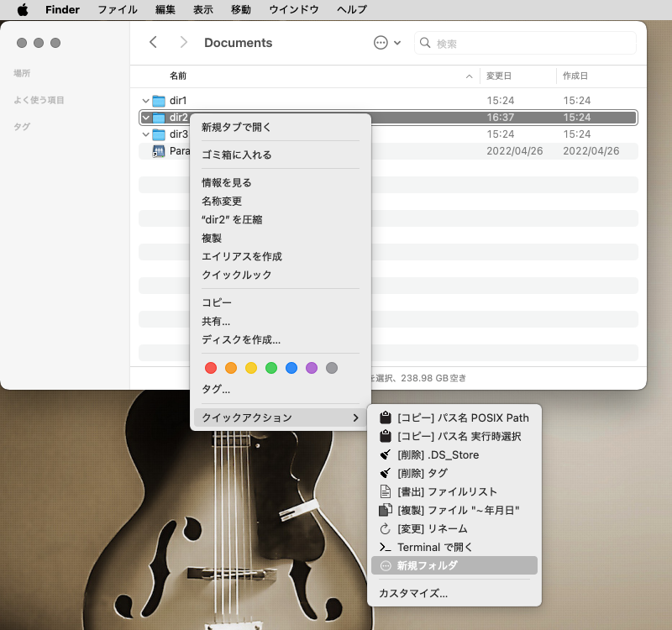Click the Terminal prompt icon
Screen dimensions: 672x630
click(386, 547)
